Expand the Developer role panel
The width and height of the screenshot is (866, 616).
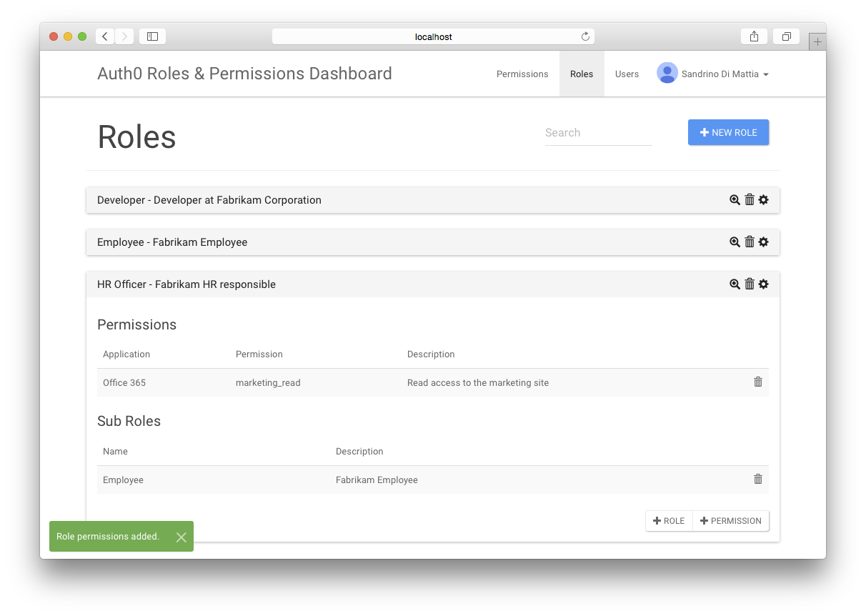[x=209, y=200]
